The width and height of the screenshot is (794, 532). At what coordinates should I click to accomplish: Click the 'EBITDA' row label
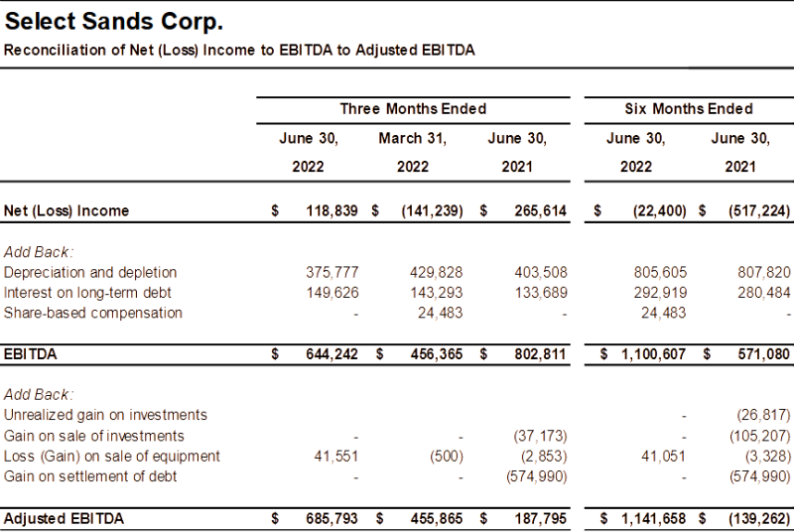31,353
